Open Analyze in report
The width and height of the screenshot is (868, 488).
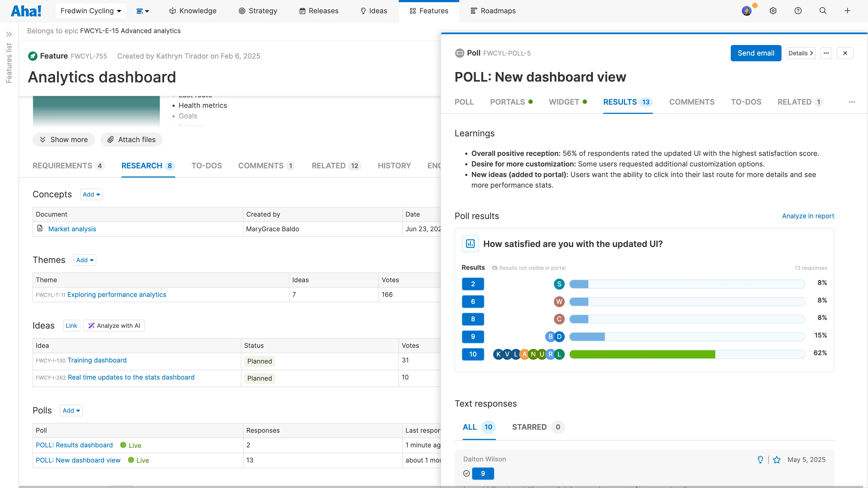pyautogui.click(x=808, y=216)
